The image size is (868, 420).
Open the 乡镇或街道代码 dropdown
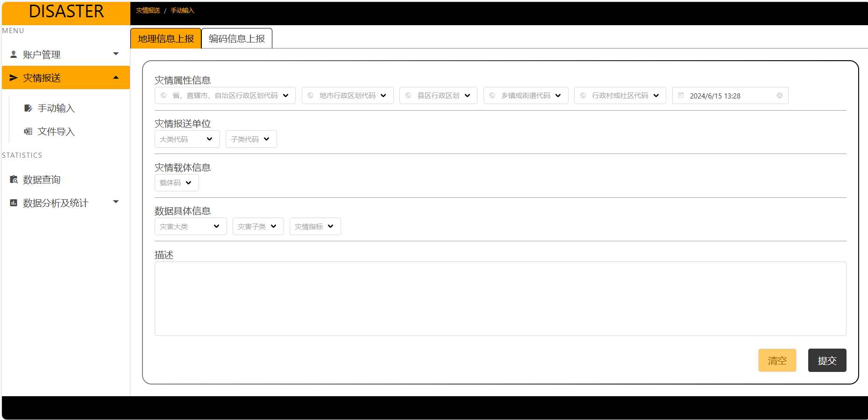[x=526, y=96]
